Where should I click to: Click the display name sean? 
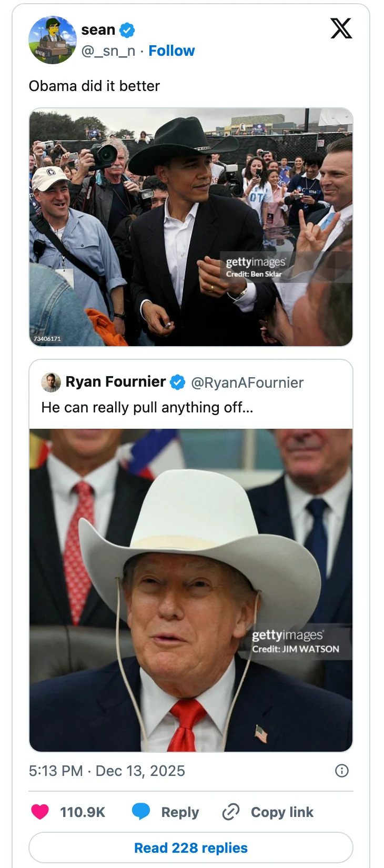(x=98, y=30)
